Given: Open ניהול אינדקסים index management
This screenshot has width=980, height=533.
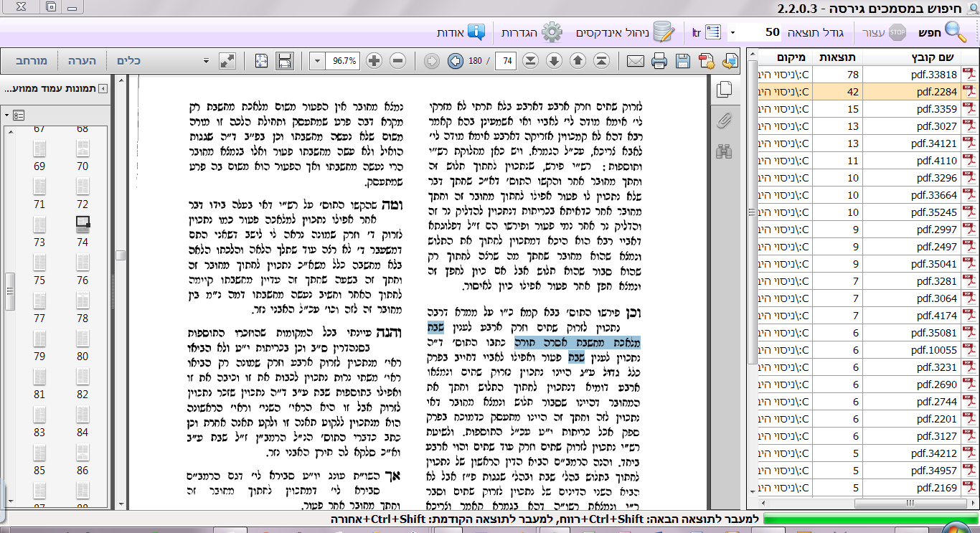Looking at the screenshot, I should [626, 32].
